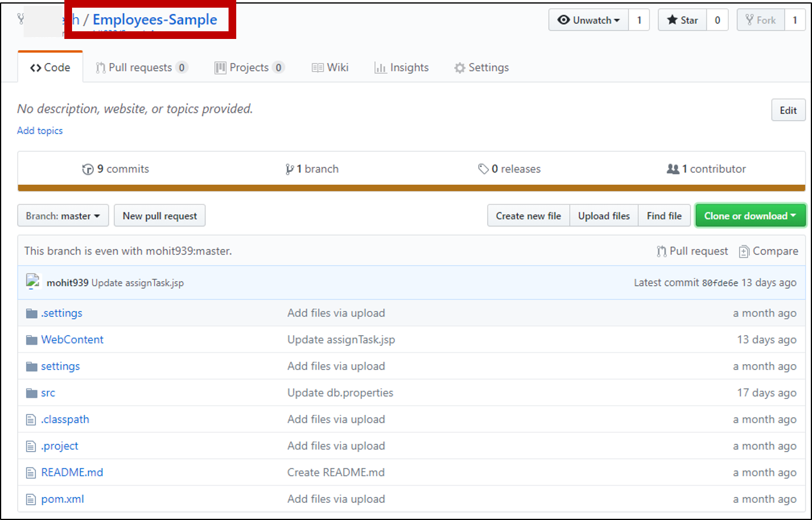Viewport: 812px width, 520px height.
Task: Open the Settings tab
Action: (481, 68)
